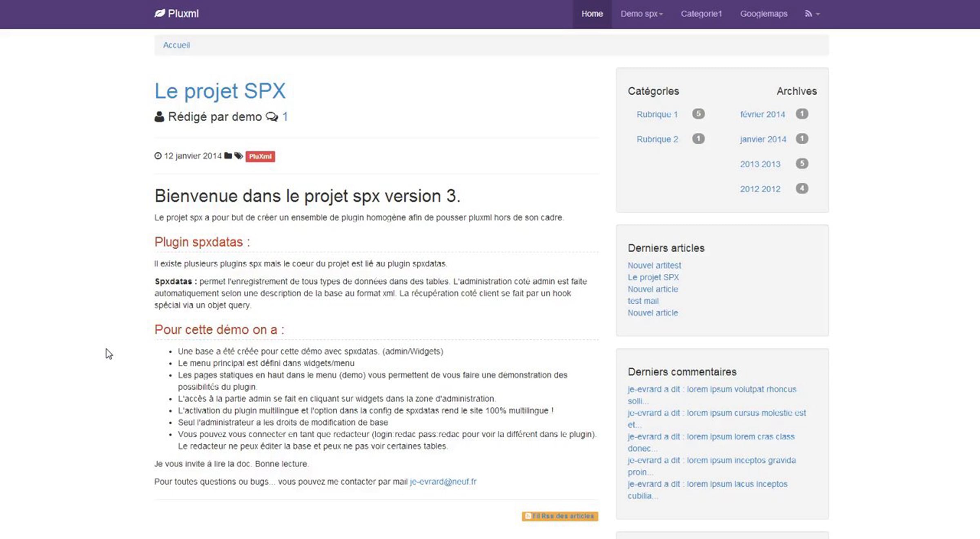Click the Pluxml leaf logo icon

coord(160,13)
